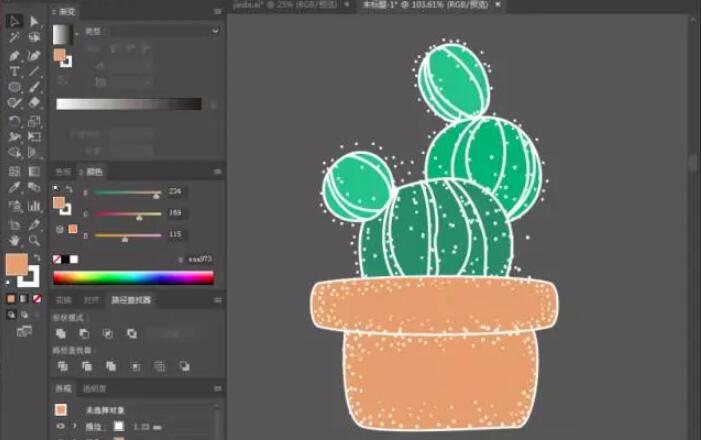Activate the Rotate tool
Viewport: 701px width, 440px height.
[14, 120]
